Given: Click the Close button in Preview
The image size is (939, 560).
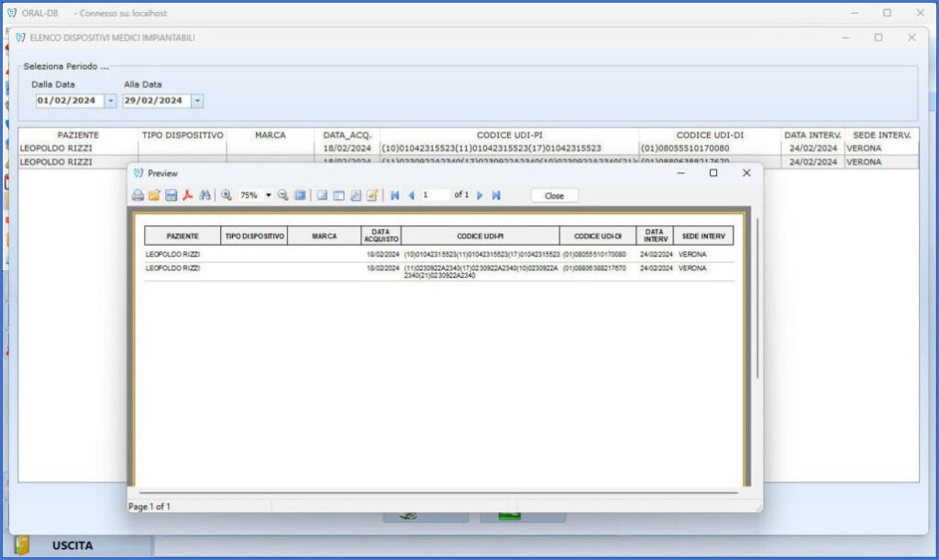Looking at the screenshot, I should (555, 195).
